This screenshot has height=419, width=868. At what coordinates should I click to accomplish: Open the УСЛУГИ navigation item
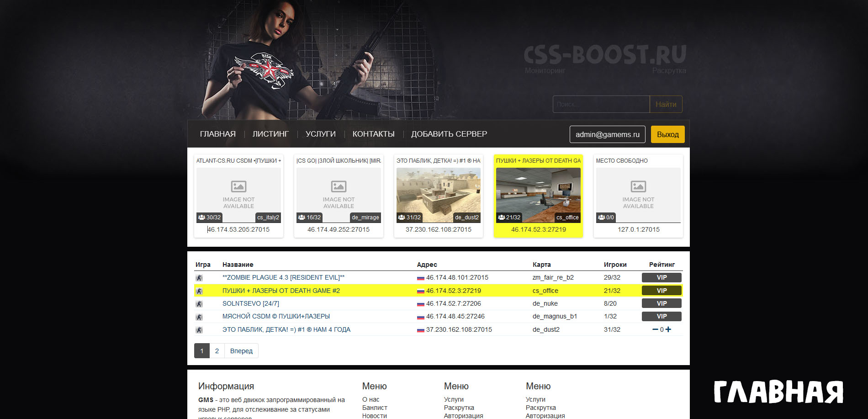320,134
